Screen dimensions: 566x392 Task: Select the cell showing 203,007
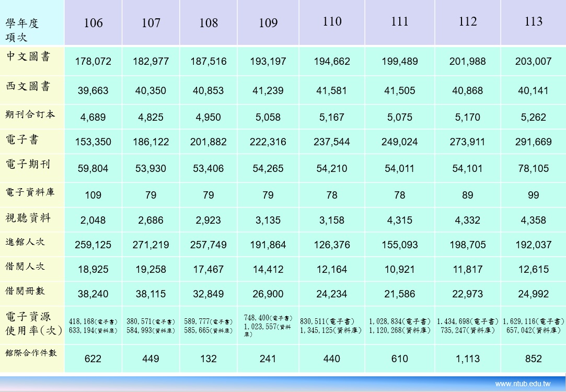(533, 61)
